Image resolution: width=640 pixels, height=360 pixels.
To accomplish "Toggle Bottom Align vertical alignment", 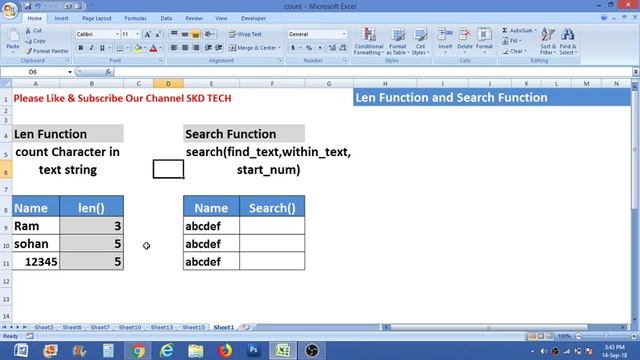I will [196, 34].
